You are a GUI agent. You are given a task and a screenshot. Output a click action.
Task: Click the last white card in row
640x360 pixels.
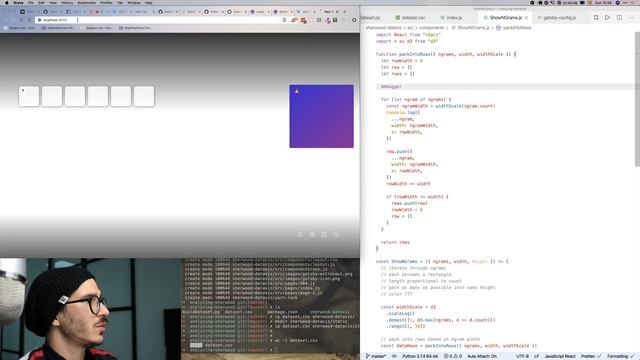(144, 96)
